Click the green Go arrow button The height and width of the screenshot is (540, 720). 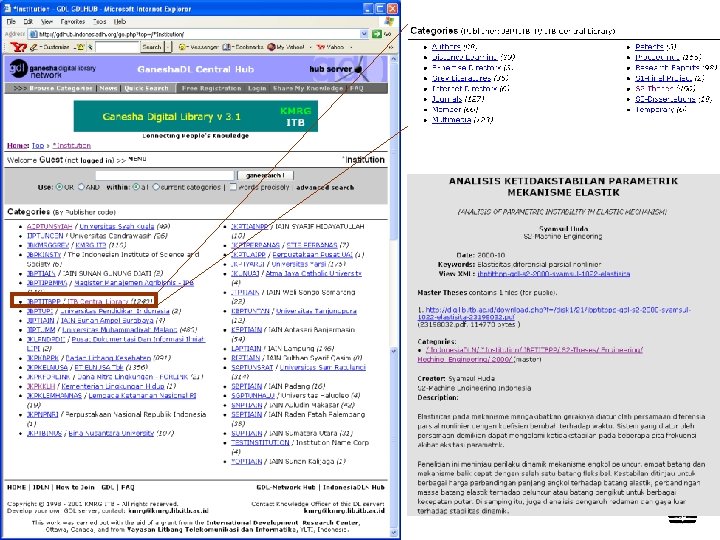click(x=377, y=34)
